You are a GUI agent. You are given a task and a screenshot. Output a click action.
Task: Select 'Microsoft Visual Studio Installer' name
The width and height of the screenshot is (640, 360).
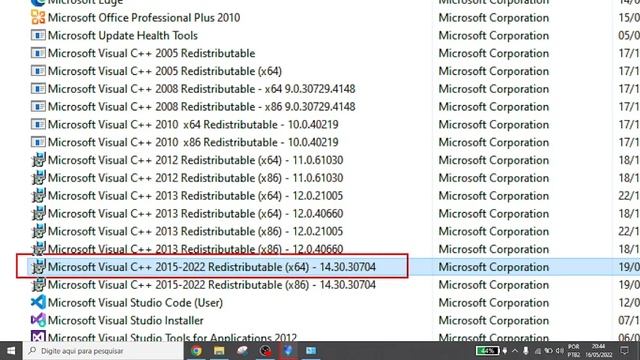click(126, 320)
